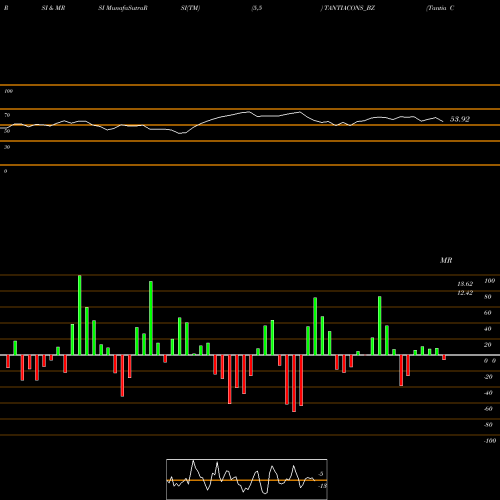Click the SI MunafaSutraR header text
Screen dimensions: 500x500
[x=123, y=8]
